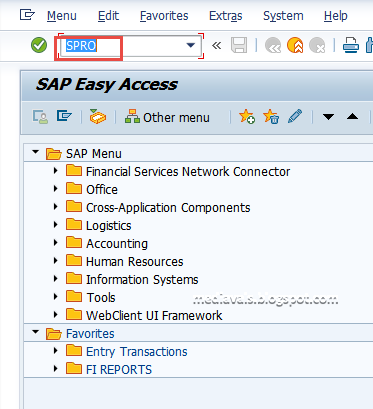
Task: Click the Add to Favorites star icon
Action: [247, 117]
